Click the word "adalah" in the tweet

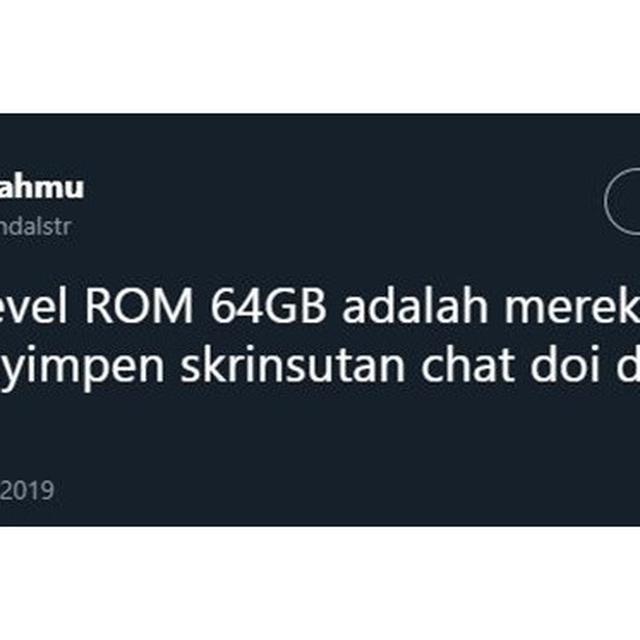[415, 306]
